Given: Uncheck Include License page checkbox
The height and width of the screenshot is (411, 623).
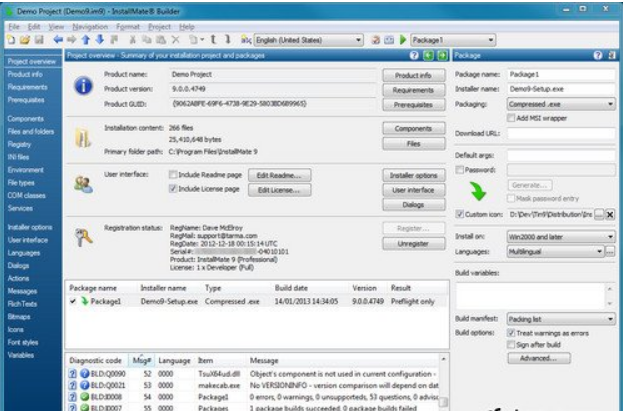Looking at the screenshot, I should click(x=173, y=188).
